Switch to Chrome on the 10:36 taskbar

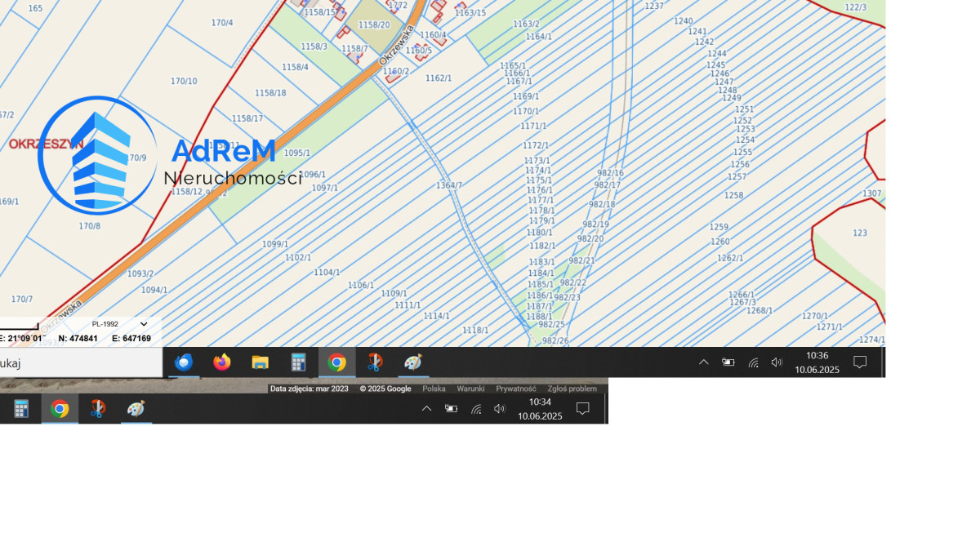336,362
